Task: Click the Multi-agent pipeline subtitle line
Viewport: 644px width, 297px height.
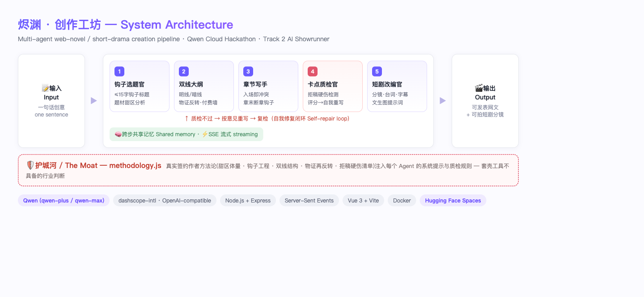Action: (x=174, y=39)
